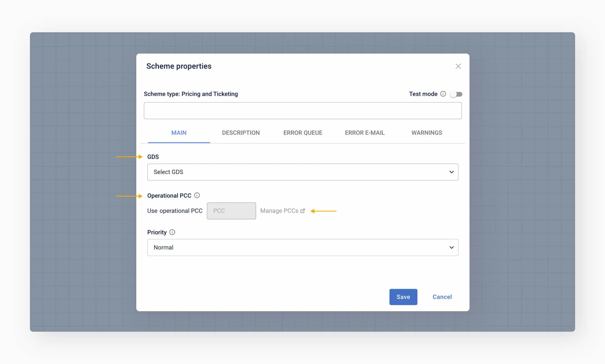Select the Error E-mail tab
The width and height of the screenshot is (605, 364).
[365, 133]
